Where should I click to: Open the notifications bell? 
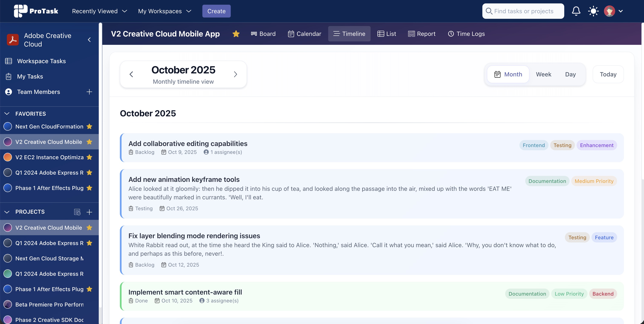pos(576,11)
